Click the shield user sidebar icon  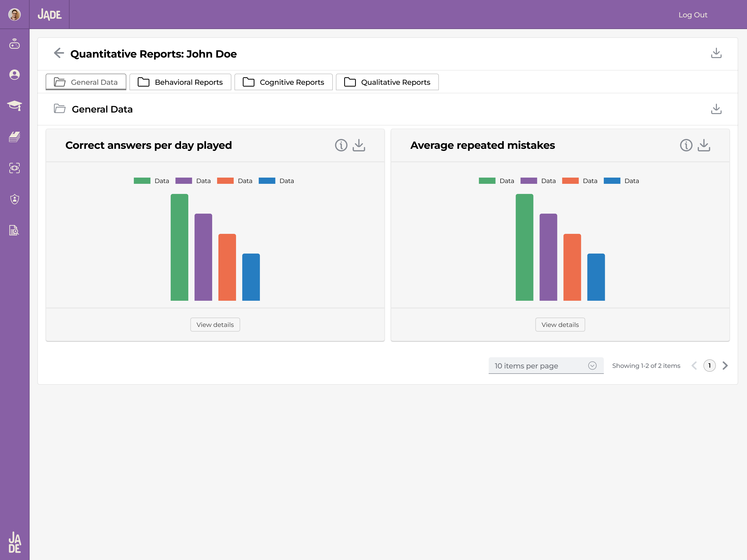coord(15,199)
